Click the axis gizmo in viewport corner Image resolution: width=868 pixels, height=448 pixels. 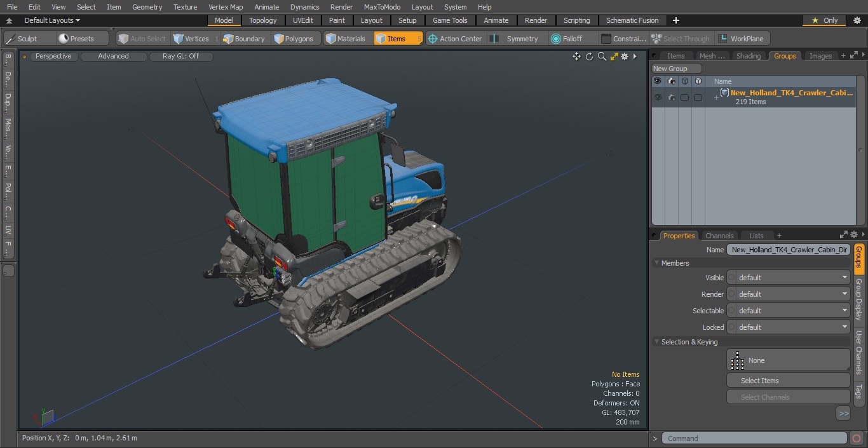46,416
